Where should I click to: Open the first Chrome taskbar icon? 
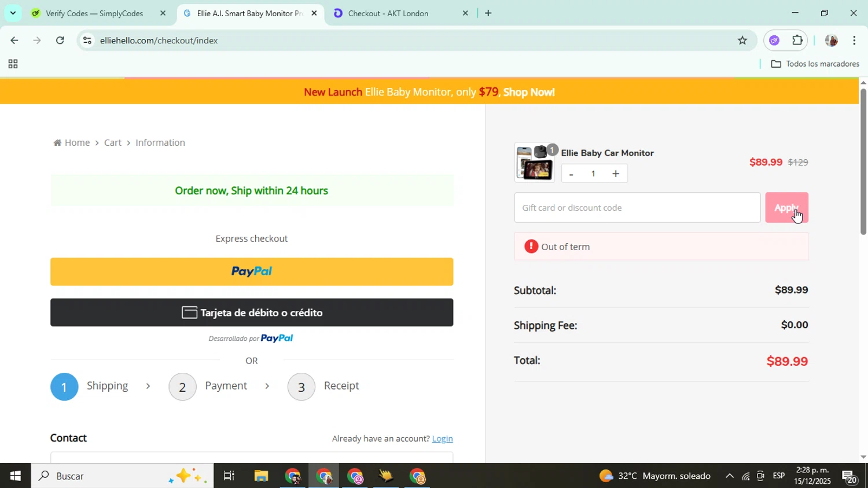[x=293, y=476]
